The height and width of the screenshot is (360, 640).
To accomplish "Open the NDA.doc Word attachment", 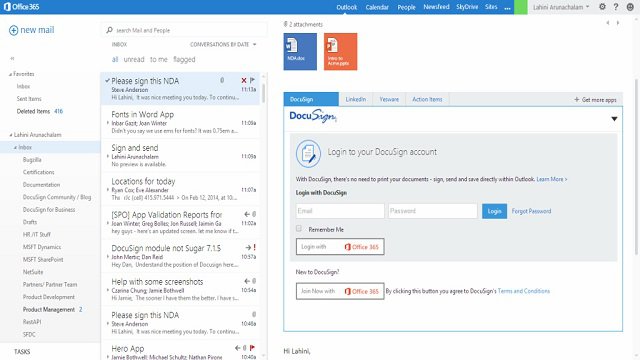I will pyautogui.click(x=300, y=51).
